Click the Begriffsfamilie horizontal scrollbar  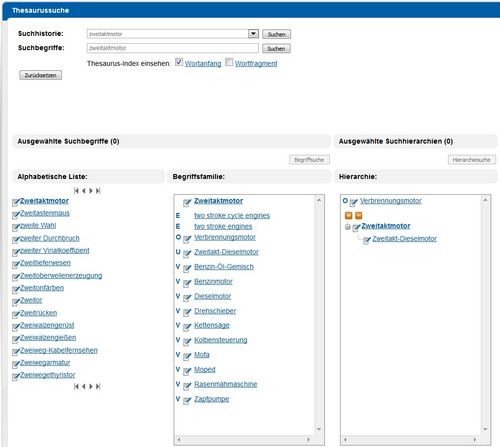[244, 440]
